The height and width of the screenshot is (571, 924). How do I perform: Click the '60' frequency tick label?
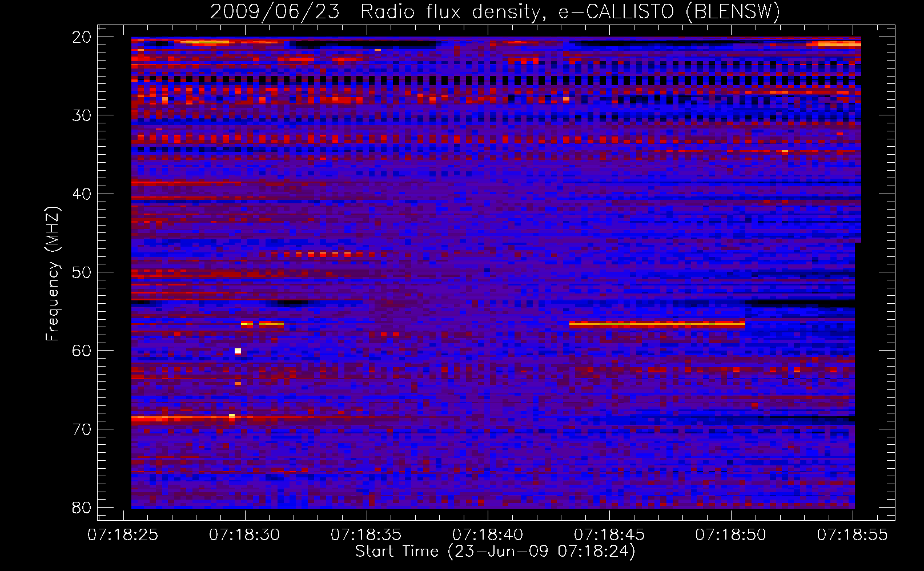pyautogui.click(x=82, y=351)
